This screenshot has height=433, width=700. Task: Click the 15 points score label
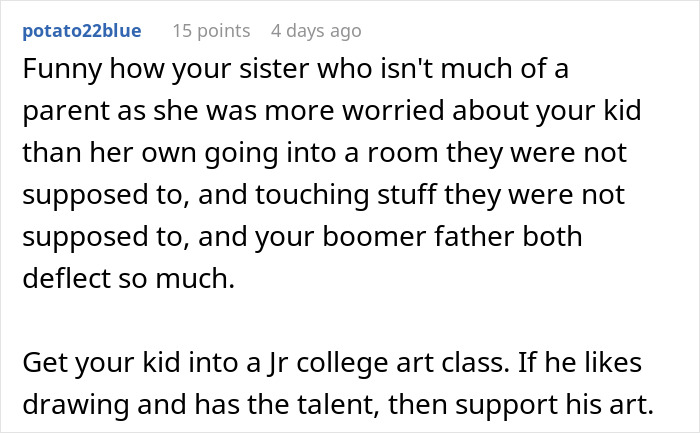[211, 31]
